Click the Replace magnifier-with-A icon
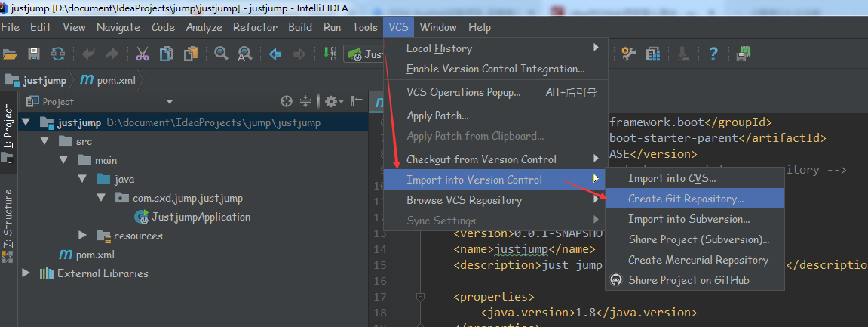This screenshot has height=327, width=868. 245,54
